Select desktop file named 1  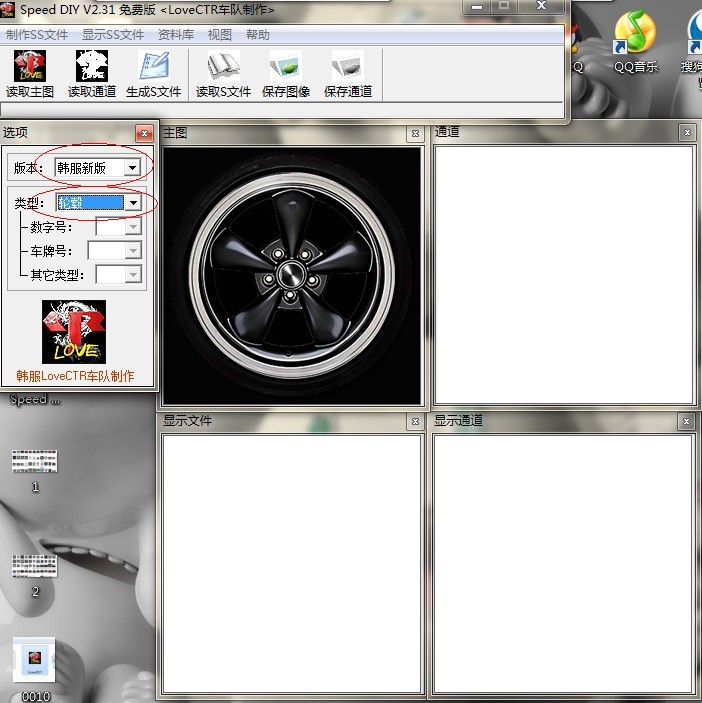point(35,469)
